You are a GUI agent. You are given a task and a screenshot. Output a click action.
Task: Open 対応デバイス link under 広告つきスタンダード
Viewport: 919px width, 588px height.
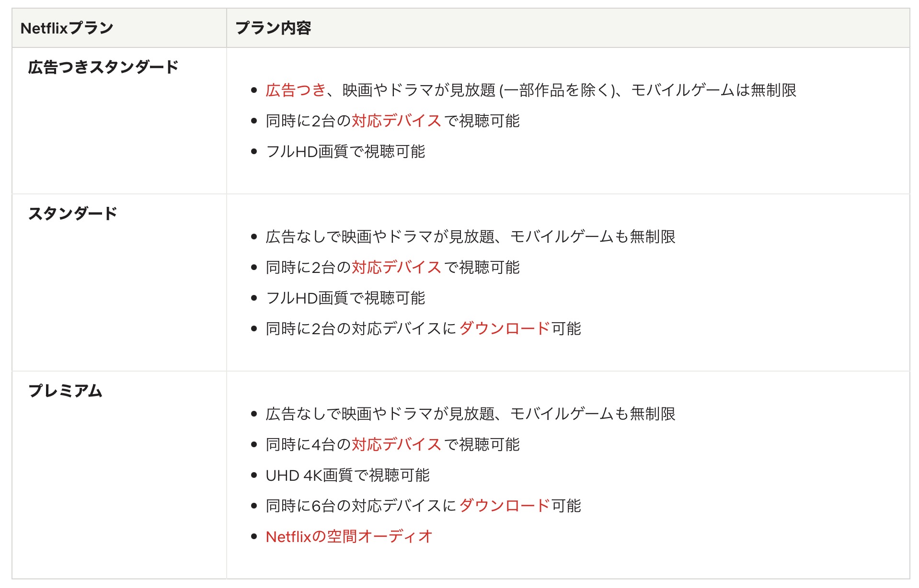[396, 121]
